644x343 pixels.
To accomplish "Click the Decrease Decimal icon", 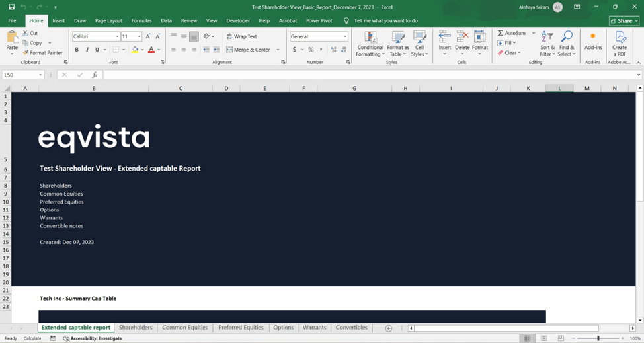I will [x=343, y=49].
